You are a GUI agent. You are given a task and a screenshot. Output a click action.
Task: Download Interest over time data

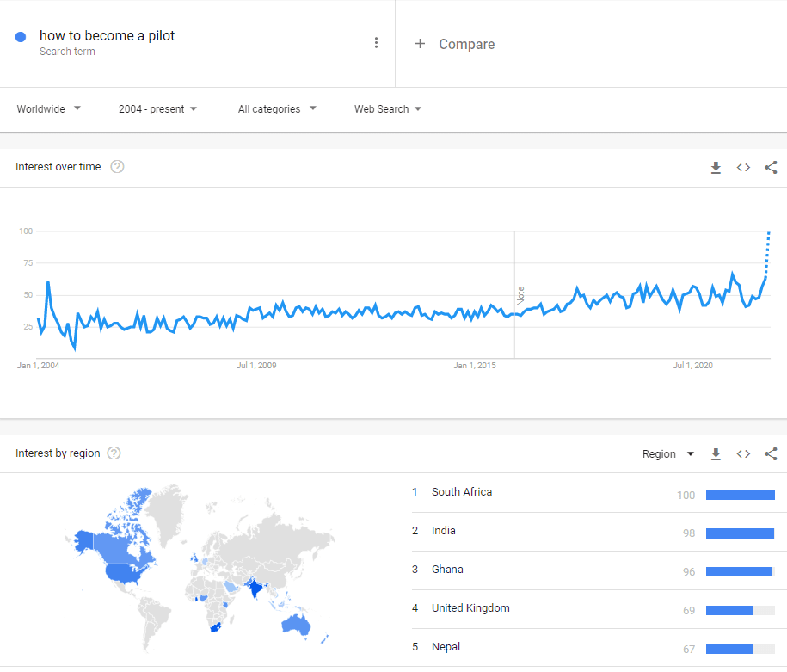pyautogui.click(x=716, y=167)
